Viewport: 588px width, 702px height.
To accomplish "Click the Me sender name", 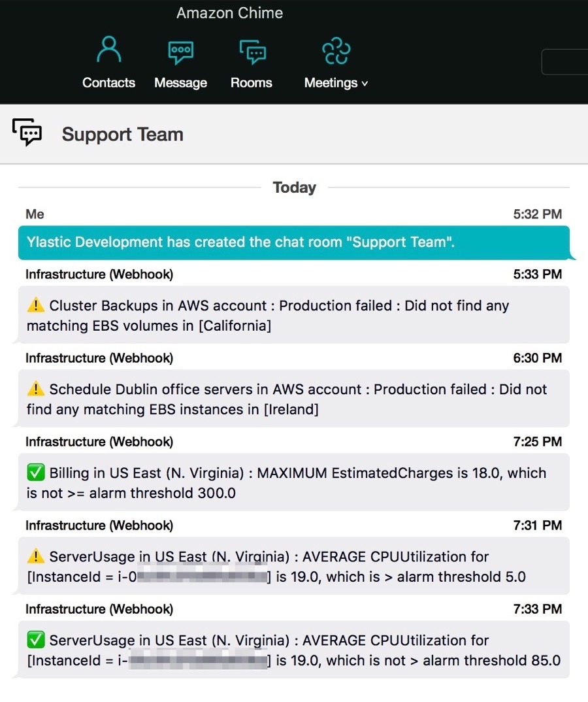I will [x=35, y=214].
